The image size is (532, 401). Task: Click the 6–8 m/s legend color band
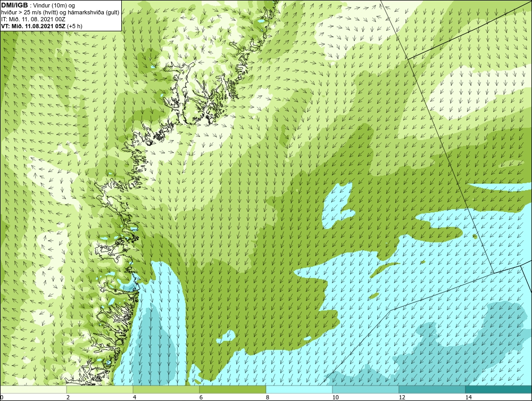233,389
